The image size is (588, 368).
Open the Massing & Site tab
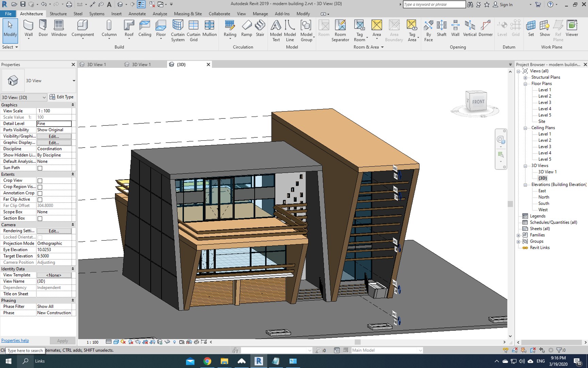pyautogui.click(x=188, y=14)
